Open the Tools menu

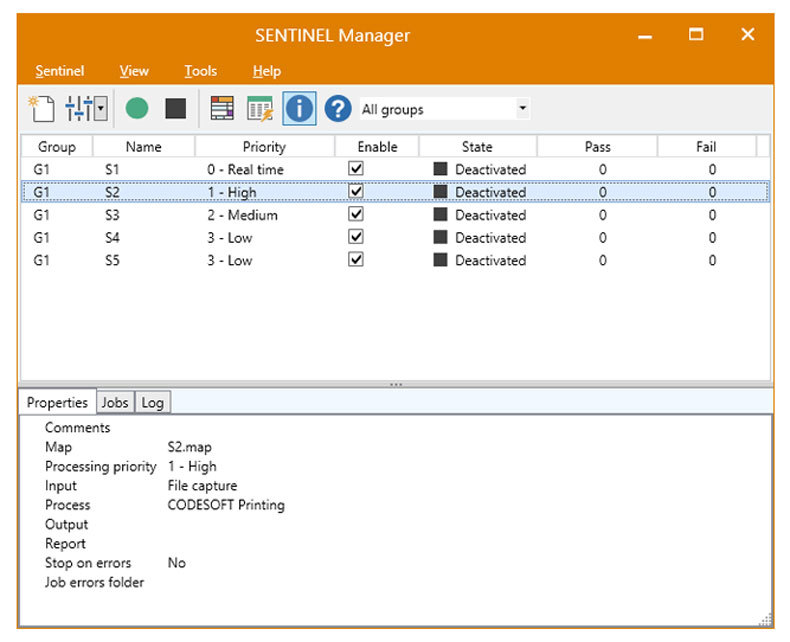tap(201, 71)
